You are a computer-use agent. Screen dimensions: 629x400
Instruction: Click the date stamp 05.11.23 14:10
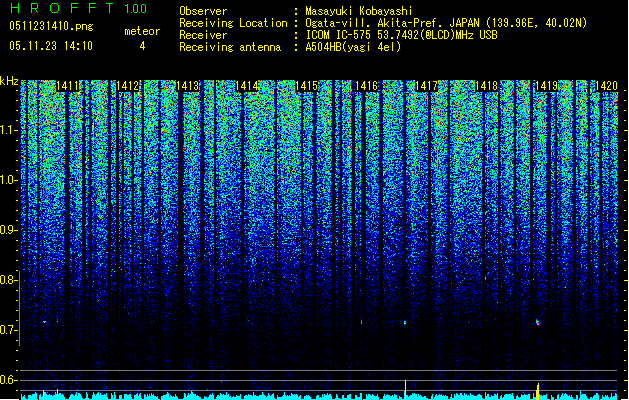51,46
